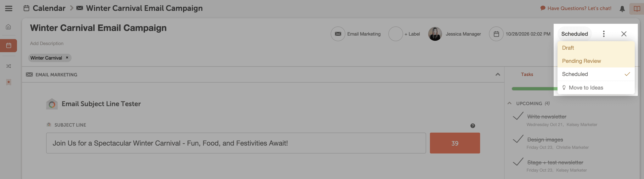644x179 pixels.
Task: Uncheck the Design images task
Action: pyautogui.click(x=518, y=139)
